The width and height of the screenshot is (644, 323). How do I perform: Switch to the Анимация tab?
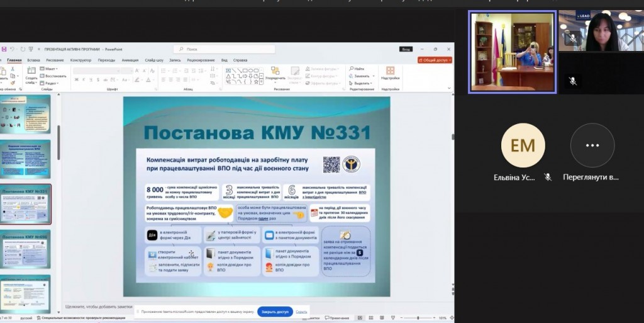(x=130, y=60)
